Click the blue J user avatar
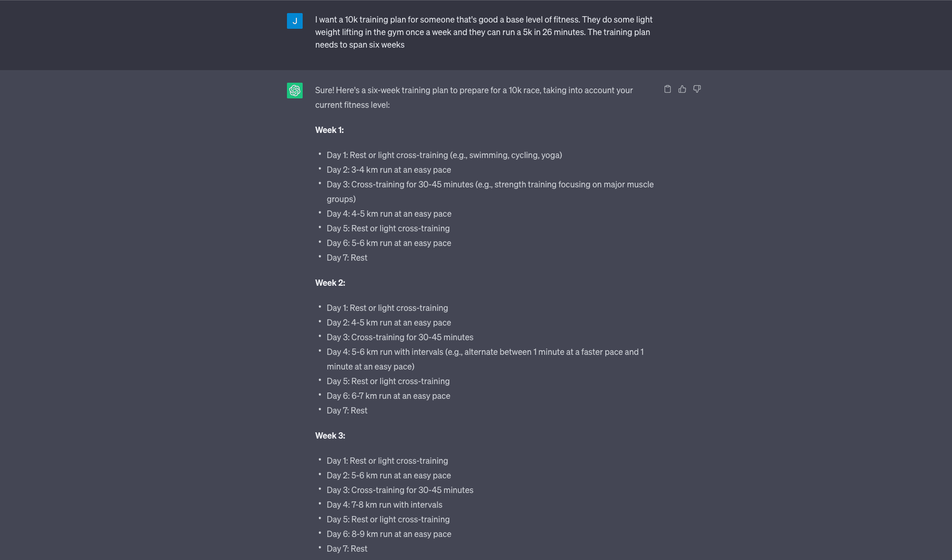Image resolution: width=952 pixels, height=560 pixels. click(x=295, y=21)
